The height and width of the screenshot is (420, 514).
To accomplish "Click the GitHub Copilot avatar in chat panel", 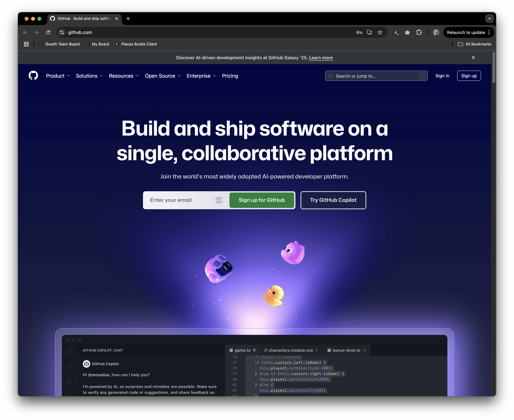I will click(86, 364).
